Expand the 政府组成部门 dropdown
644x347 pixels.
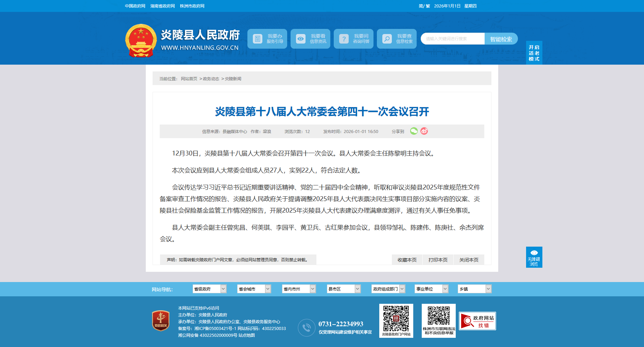click(x=388, y=289)
